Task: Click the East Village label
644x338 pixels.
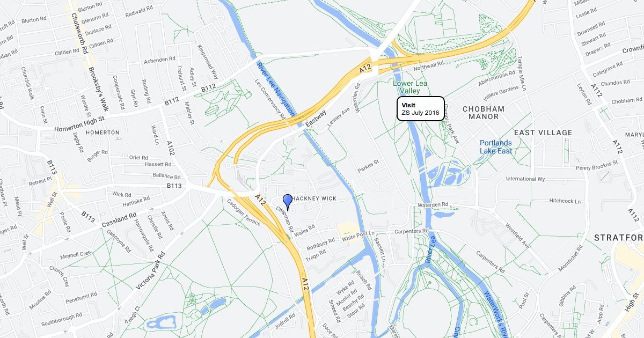Action: [543, 133]
